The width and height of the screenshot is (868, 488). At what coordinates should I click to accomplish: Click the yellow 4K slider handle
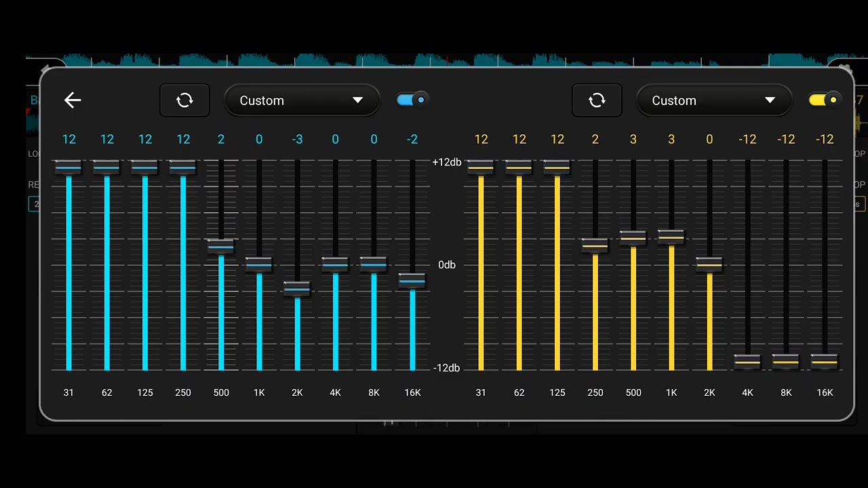[747, 362]
